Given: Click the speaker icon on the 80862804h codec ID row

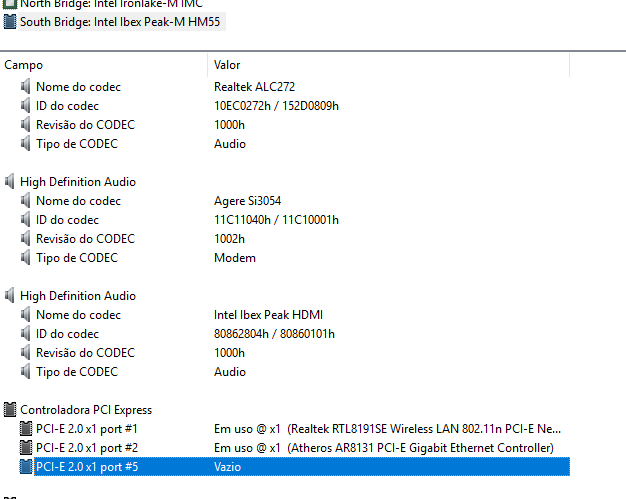Looking at the screenshot, I should 26,334.
